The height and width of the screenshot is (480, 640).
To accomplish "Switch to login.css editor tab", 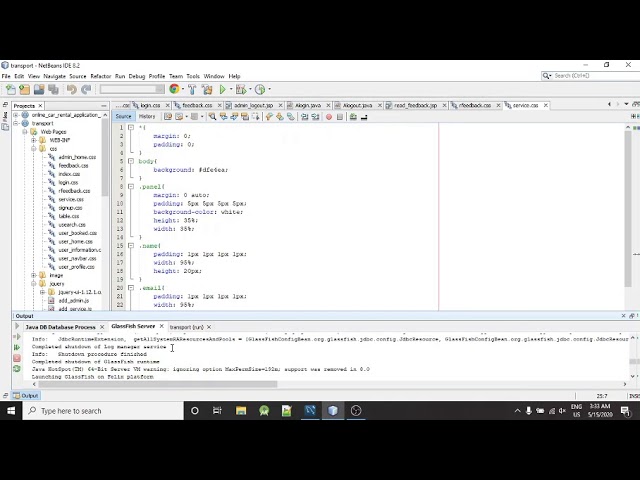I will point(149,105).
